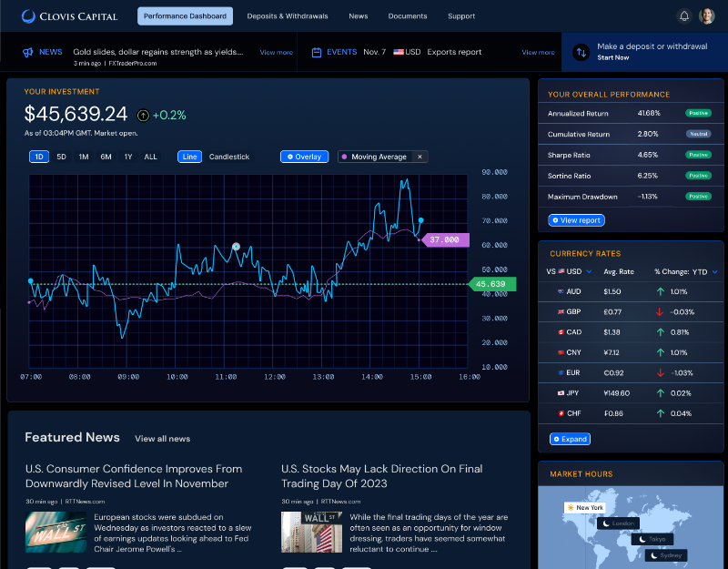Click the EUR red down arrow
Screen dimensions: 728x569
coord(660,373)
